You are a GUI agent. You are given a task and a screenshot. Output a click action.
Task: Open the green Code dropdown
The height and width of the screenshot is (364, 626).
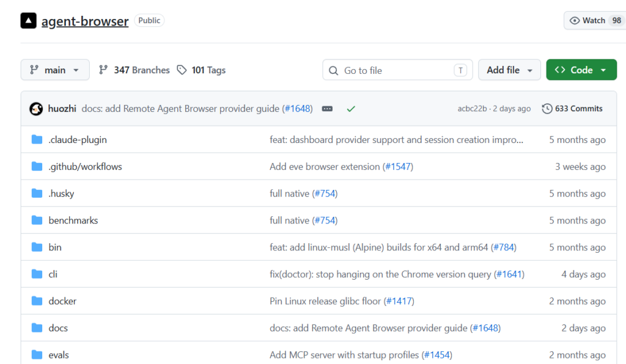[581, 70]
